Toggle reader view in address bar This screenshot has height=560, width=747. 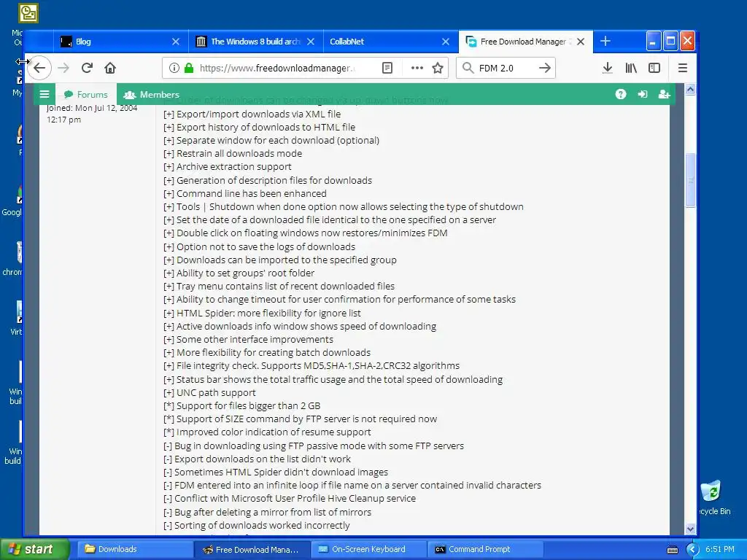tap(387, 68)
